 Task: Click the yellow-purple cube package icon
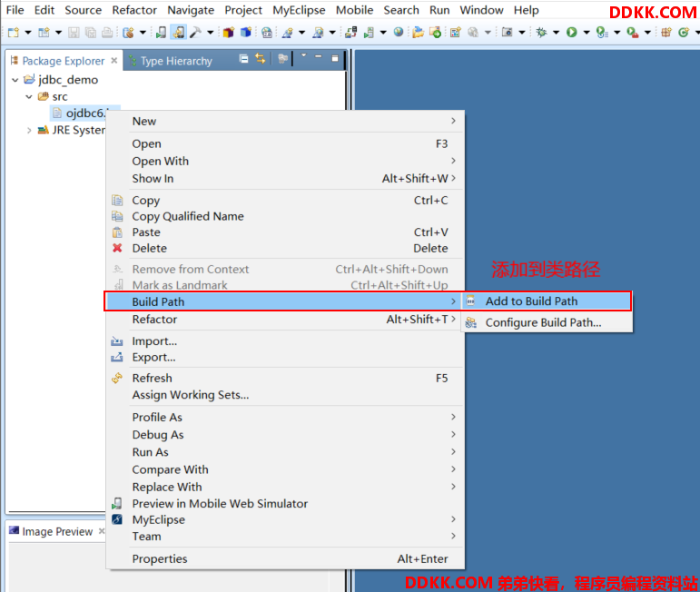point(229,32)
